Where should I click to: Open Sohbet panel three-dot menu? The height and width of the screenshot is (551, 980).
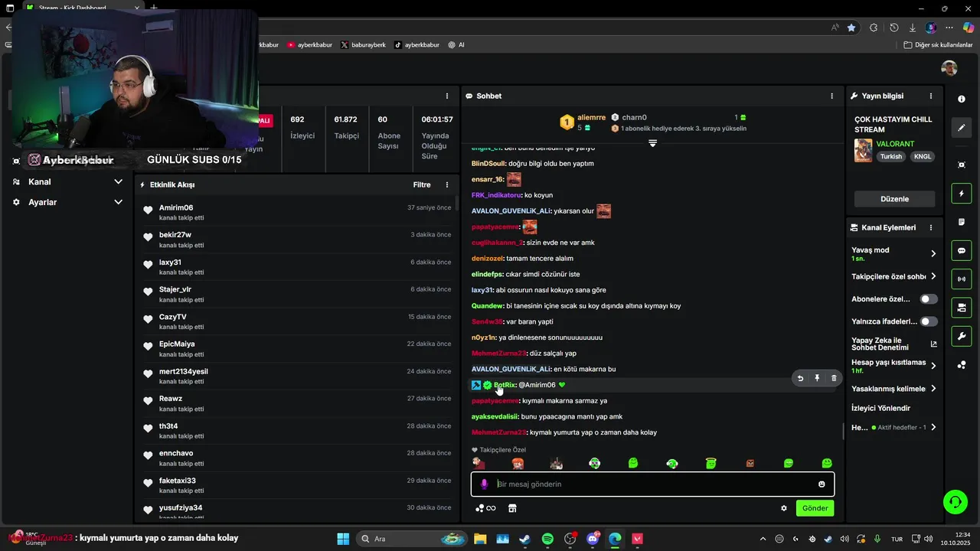tap(832, 96)
